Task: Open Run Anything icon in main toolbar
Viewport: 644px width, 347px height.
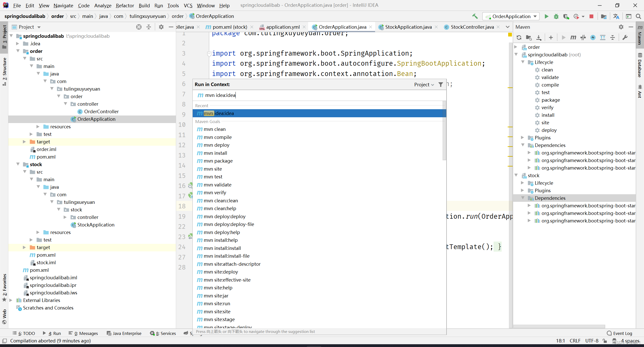Action: coord(629,16)
